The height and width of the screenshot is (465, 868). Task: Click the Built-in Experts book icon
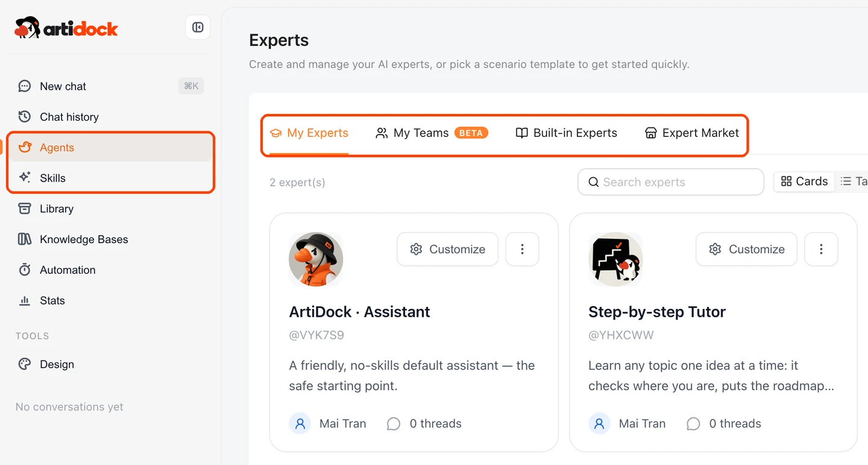(x=522, y=133)
